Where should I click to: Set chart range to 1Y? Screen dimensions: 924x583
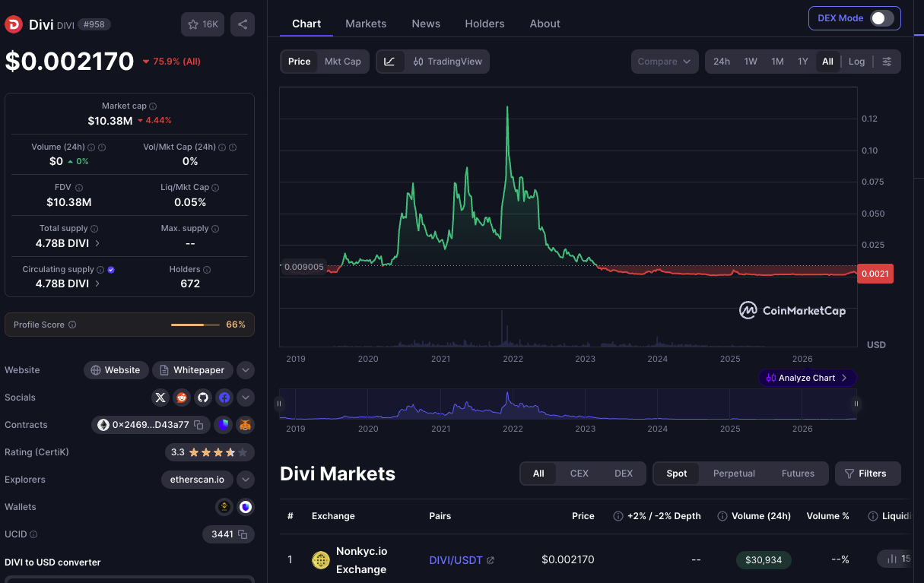pyautogui.click(x=803, y=62)
